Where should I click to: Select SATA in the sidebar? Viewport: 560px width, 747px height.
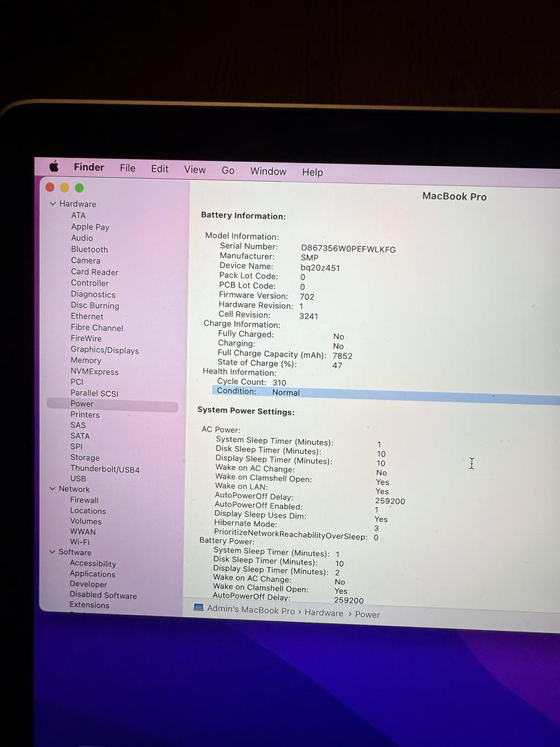[80, 436]
